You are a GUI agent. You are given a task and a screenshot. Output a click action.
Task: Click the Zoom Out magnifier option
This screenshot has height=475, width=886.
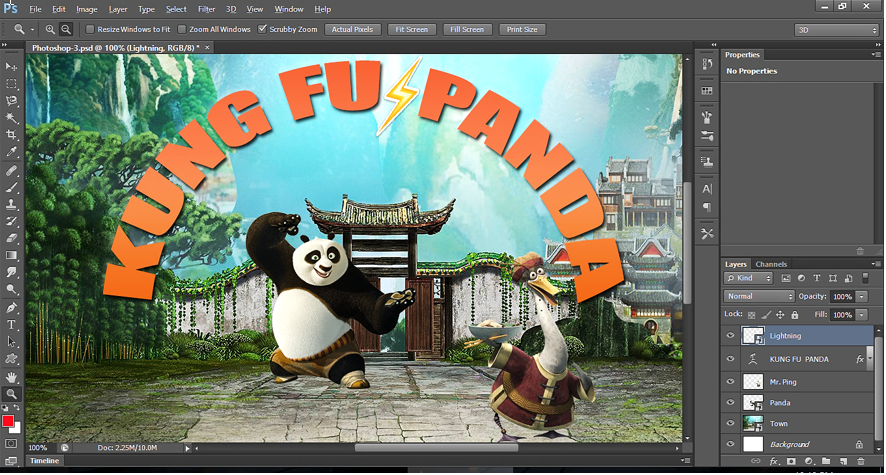66,29
